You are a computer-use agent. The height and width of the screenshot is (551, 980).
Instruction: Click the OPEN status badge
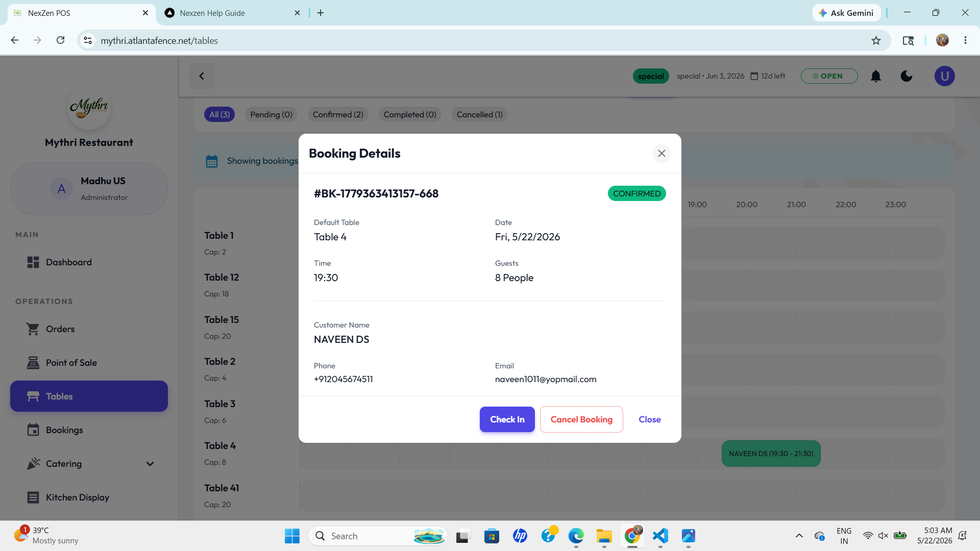tap(829, 76)
